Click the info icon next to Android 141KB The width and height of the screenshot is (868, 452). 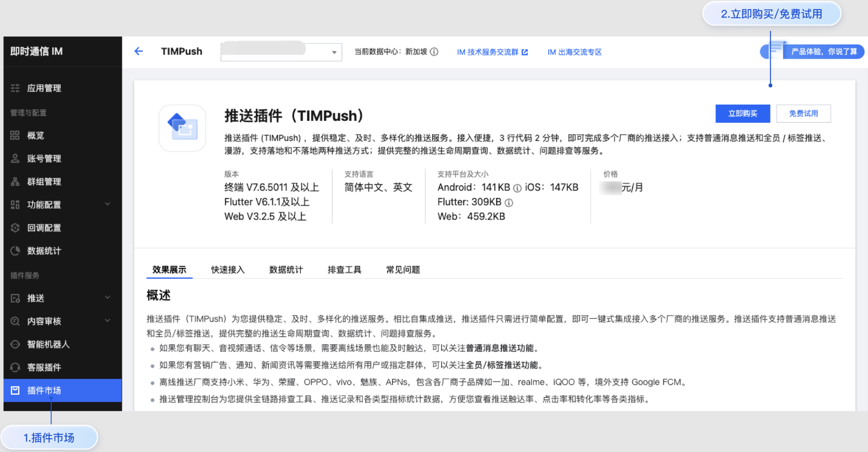coord(517,188)
